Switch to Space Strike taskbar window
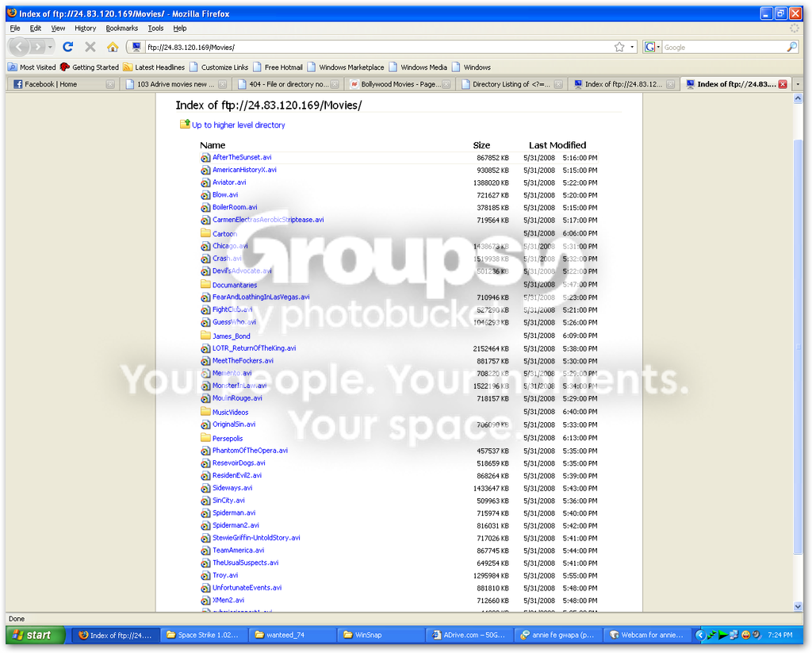Viewport: 812px width, 653px height. pyautogui.click(x=204, y=635)
